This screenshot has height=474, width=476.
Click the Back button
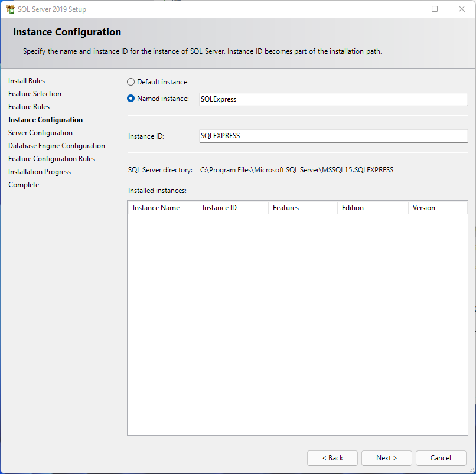tap(332, 458)
